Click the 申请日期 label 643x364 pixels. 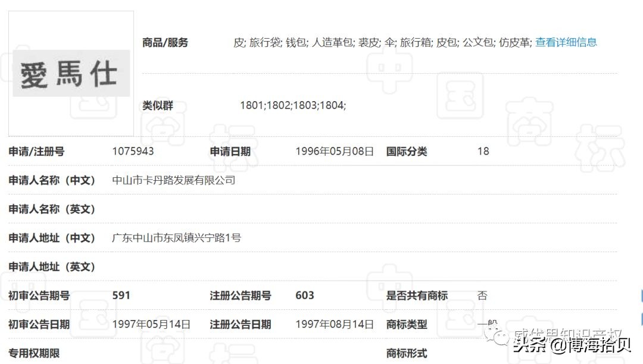tap(230, 151)
